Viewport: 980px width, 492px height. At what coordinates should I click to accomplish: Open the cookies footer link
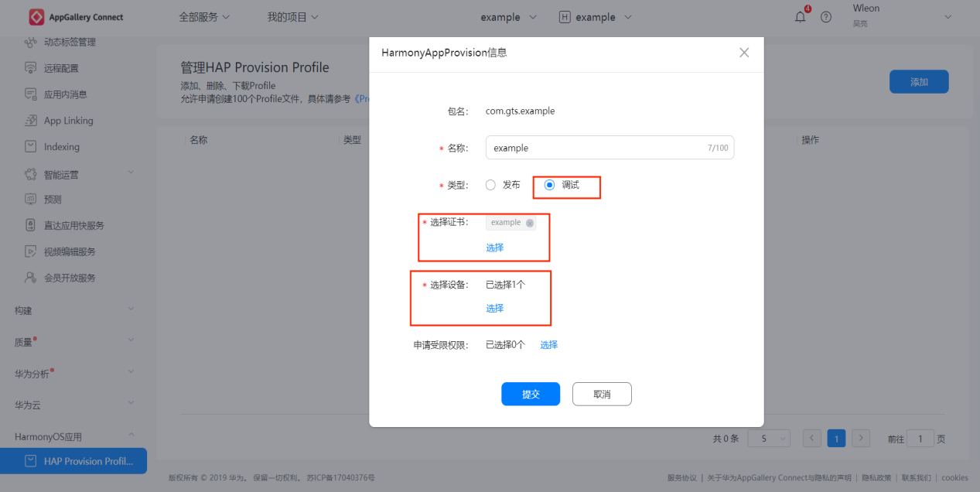(x=954, y=478)
